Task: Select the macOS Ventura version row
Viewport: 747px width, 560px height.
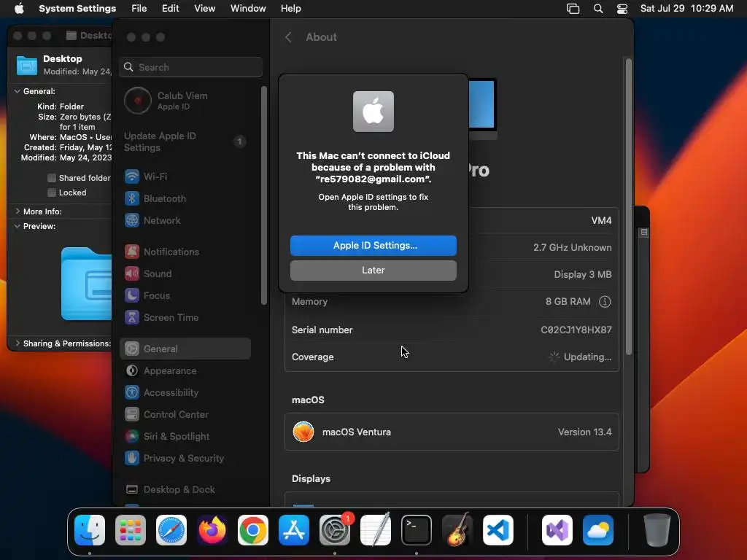Action: [452, 432]
